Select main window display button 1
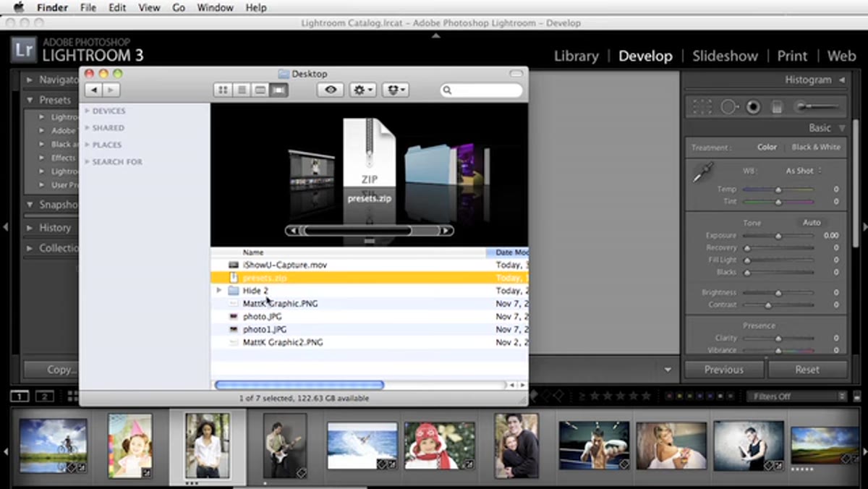Viewport: 868px width, 489px height. tap(20, 396)
